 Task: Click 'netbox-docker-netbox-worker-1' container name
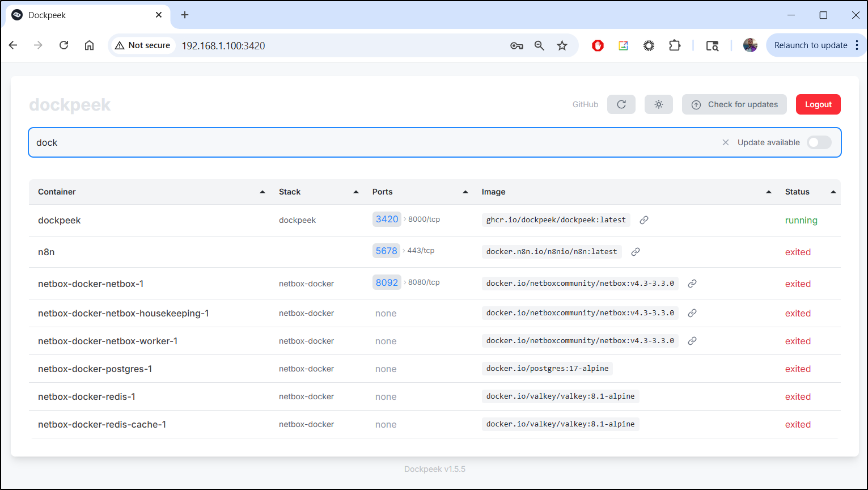point(108,341)
